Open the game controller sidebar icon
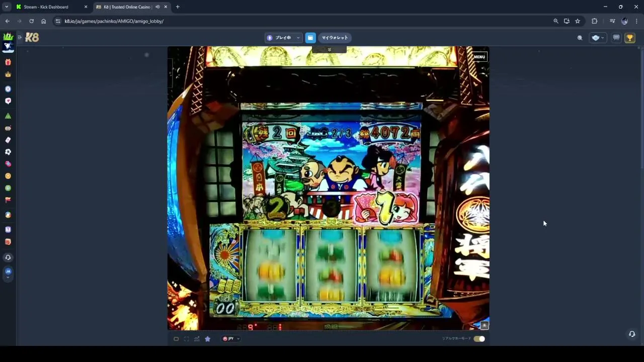 (x=8, y=128)
